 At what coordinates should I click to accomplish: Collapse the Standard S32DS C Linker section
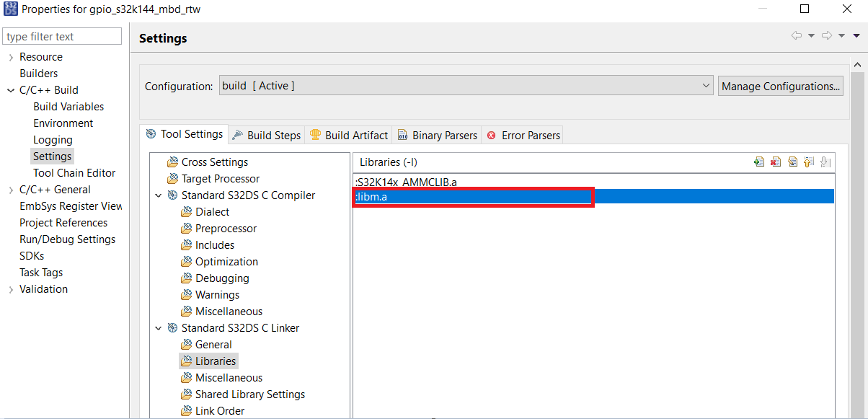tap(159, 327)
